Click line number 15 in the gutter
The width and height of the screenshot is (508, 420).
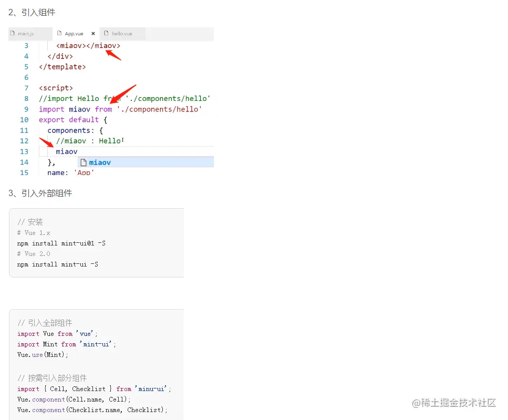[x=24, y=173]
